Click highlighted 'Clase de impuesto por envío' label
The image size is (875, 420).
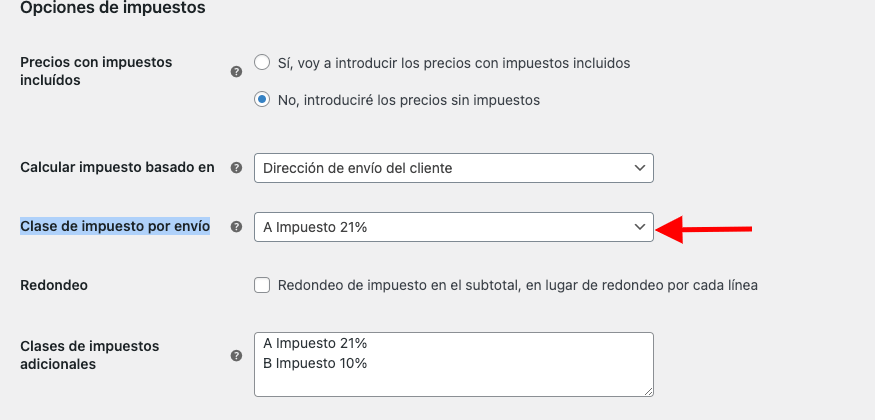point(115,226)
